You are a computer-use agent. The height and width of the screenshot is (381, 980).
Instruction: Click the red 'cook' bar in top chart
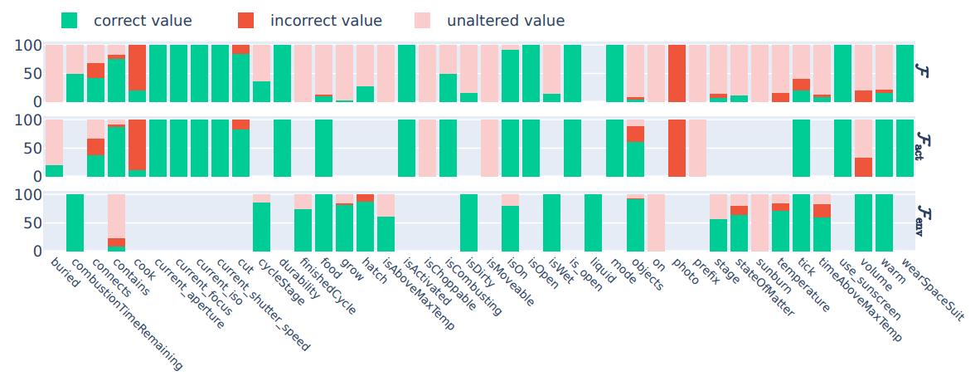pyautogui.click(x=137, y=67)
